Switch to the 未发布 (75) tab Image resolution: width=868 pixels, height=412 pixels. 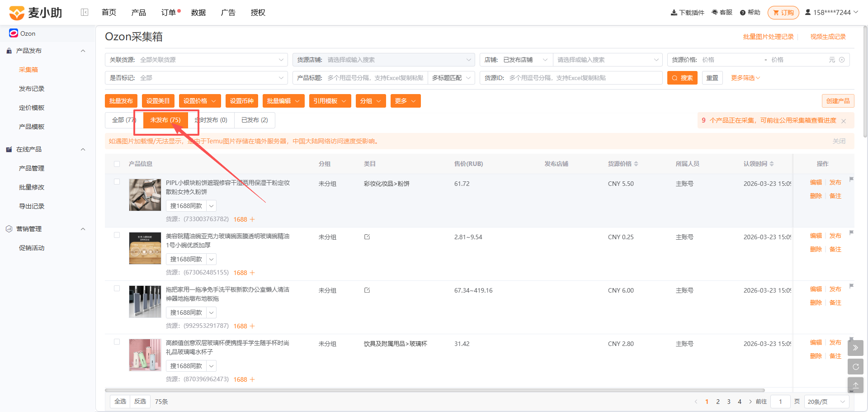pos(165,120)
